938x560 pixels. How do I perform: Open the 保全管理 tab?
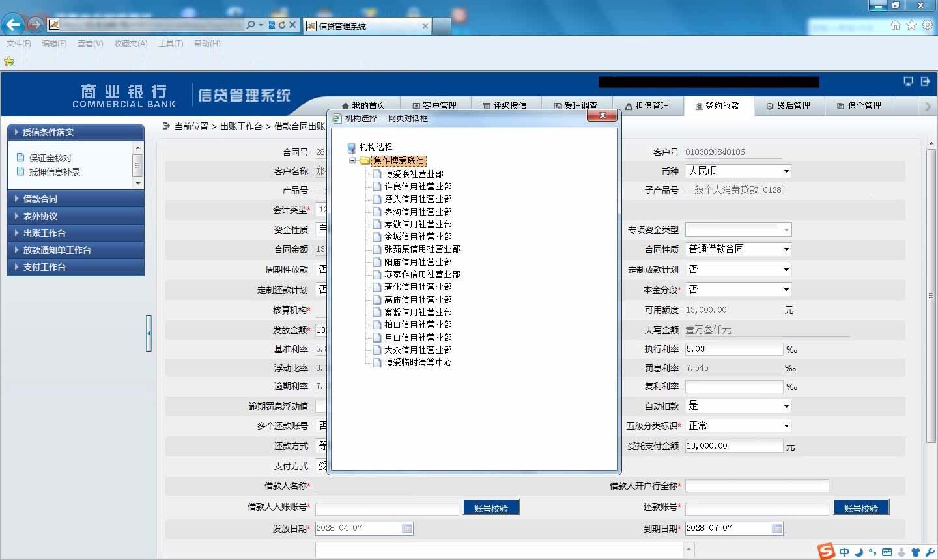pyautogui.click(x=859, y=105)
